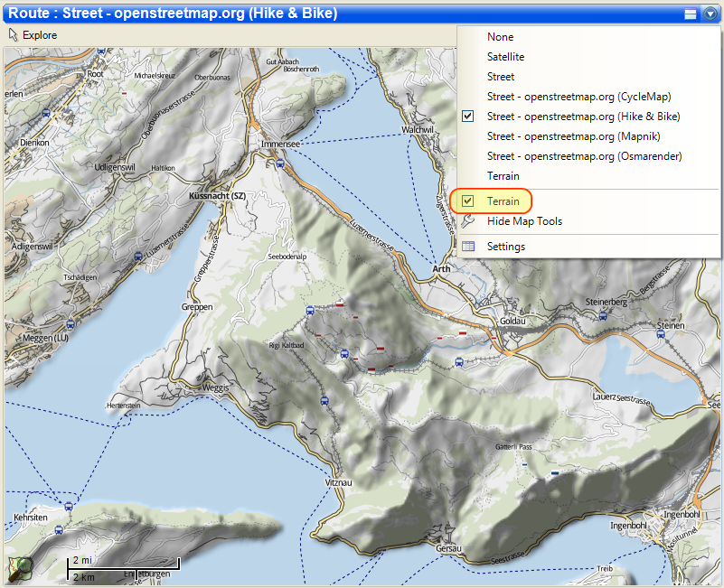
Task: Choose Street openstreetmap.org (Mapnik)
Action: pyautogui.click(x=573, y=136)
